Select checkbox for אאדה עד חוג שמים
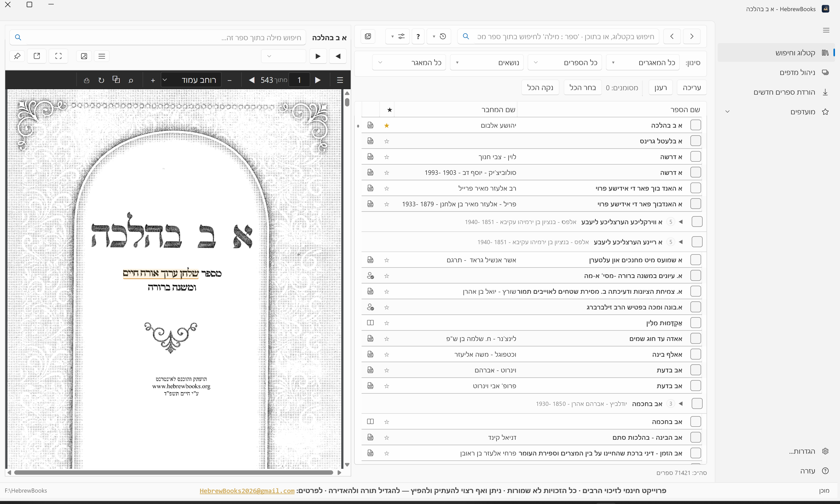Image resolution: width=840 pixels, height=504 pixels. tap(696, 338)
